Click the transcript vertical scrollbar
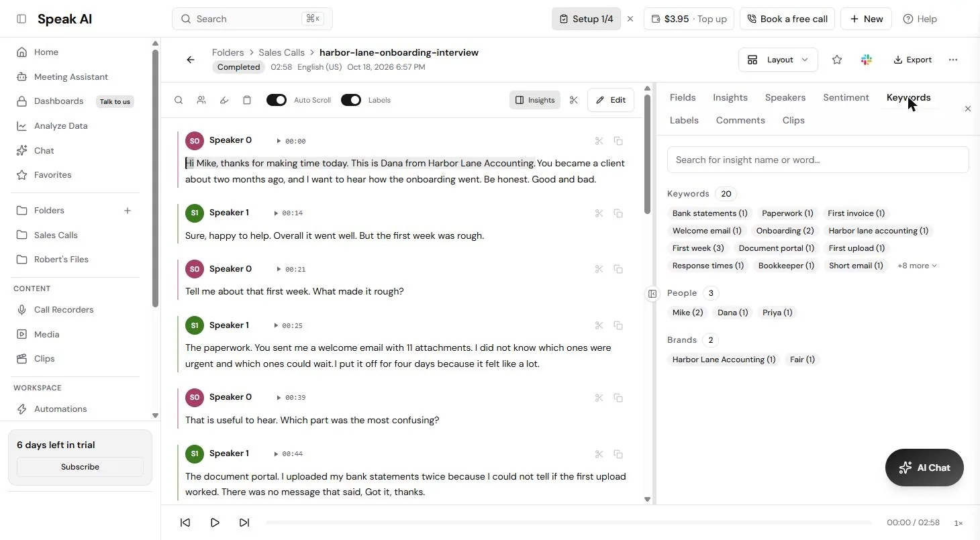The height and width of the screenshot is (540, 980). coord(647,154)
